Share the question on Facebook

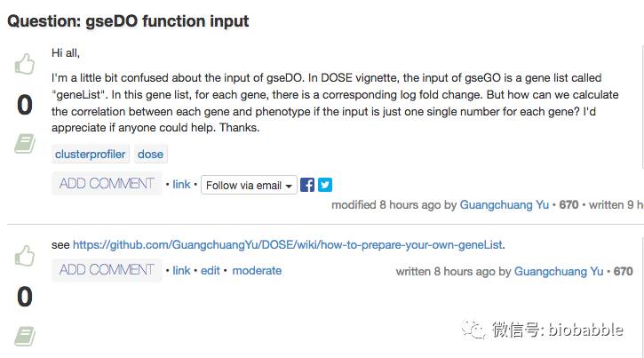click(307, 185)
